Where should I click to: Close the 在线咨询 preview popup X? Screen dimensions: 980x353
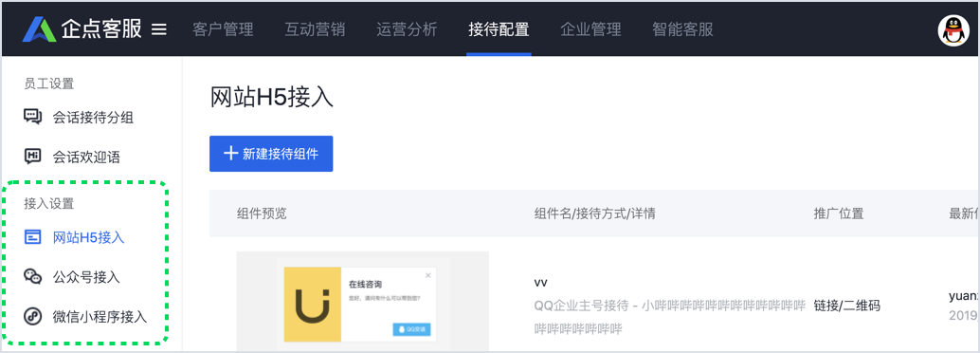(427, 275)
